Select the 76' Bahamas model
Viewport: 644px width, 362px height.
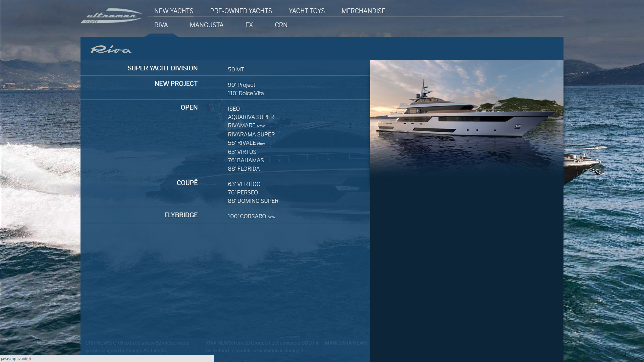click(x=246, y=160)
